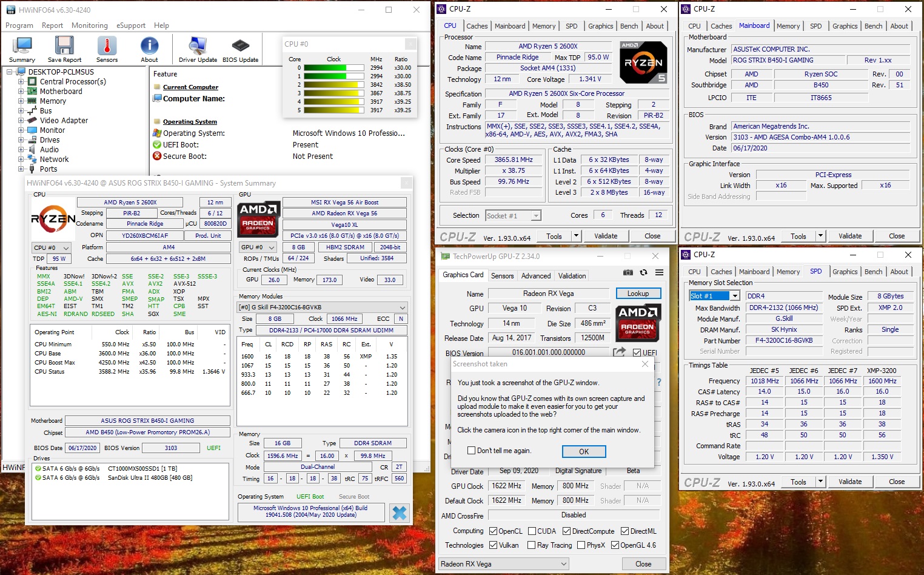924x575 pixels.
Task: Click the AMD Radeon logo in GPU-Z
Action: point(637,323)
